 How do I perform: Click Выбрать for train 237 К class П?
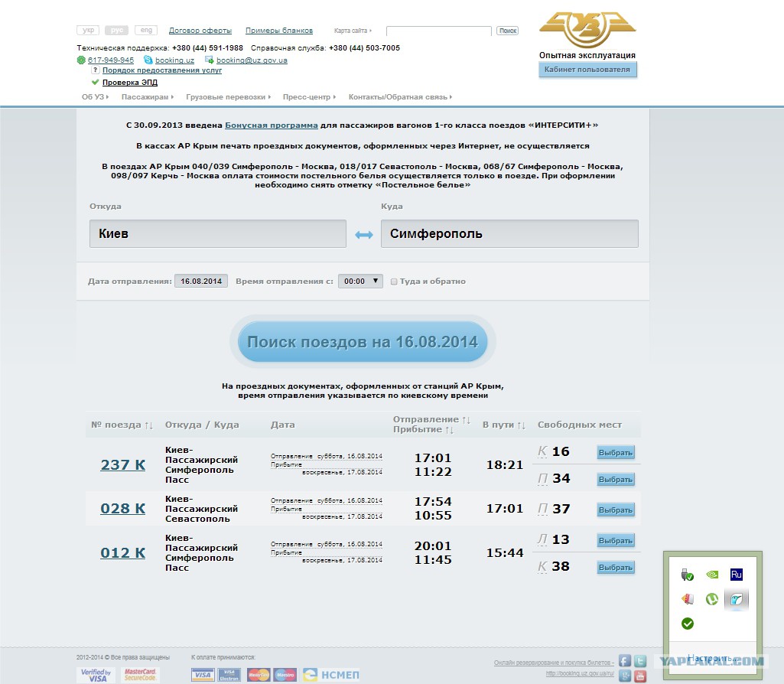(x=616, y=480)
